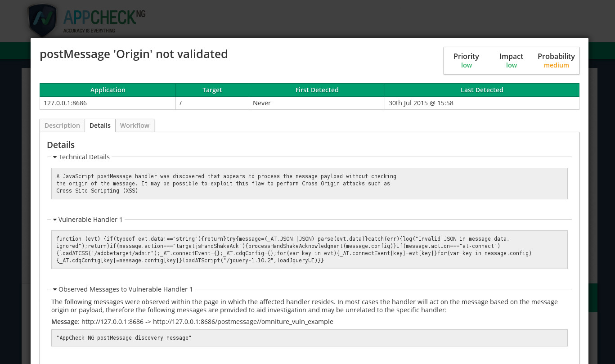Select the Details tab
The width and height of the screenshot is (615, 364).
tap(100, 126)
